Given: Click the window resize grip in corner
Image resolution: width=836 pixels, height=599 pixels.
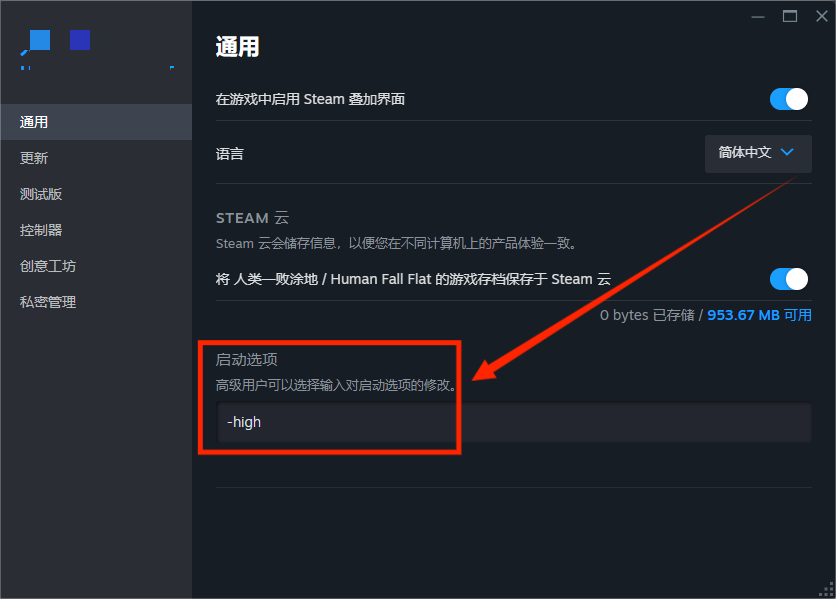Looking at the screenshot, I should click(x=827, y=590).
